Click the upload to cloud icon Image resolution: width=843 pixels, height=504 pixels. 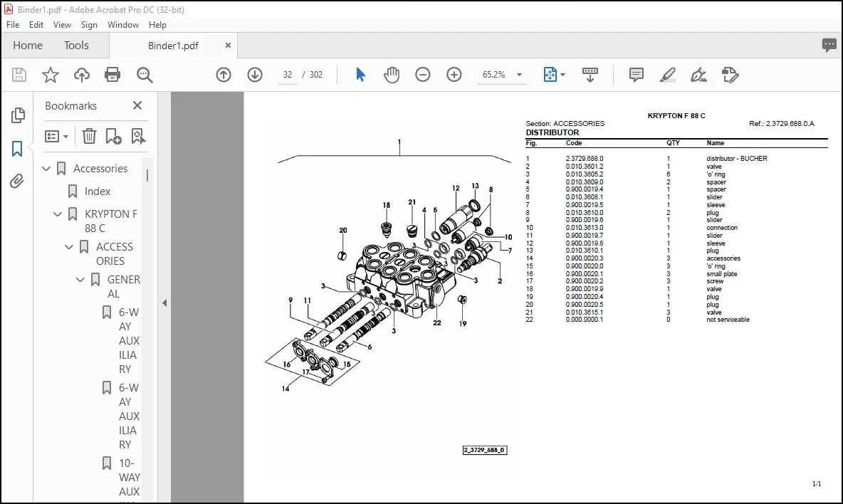point(82,75)
